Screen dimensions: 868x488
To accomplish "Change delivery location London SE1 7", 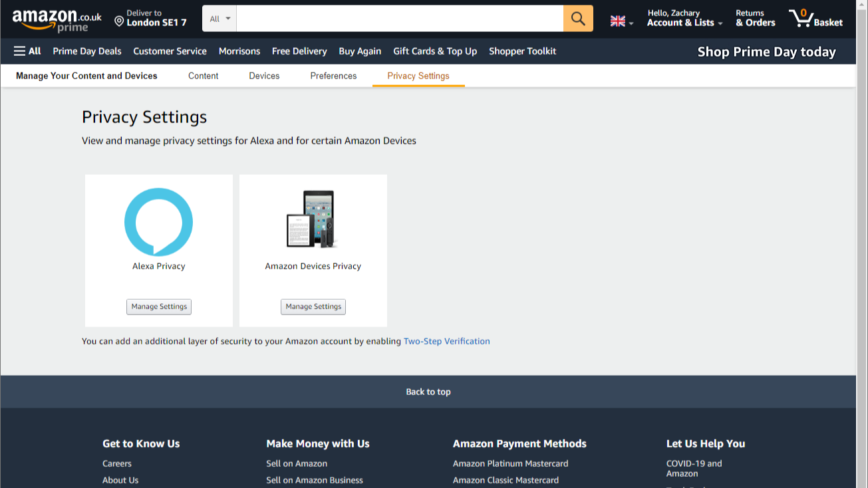I will [x=150, y=19].
